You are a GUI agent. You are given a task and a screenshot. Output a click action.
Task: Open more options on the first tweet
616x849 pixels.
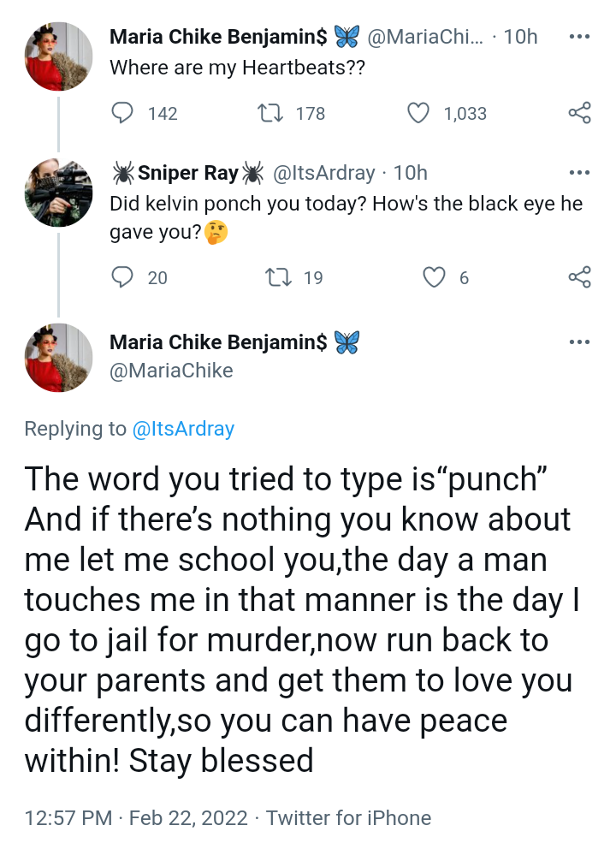coord(579,38)
